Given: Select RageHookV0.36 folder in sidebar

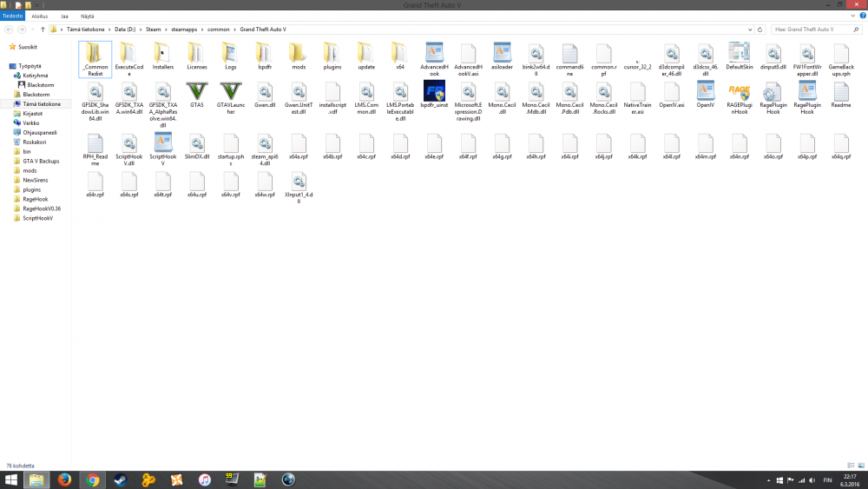Looking at the screenshot, I should (42, 208).
